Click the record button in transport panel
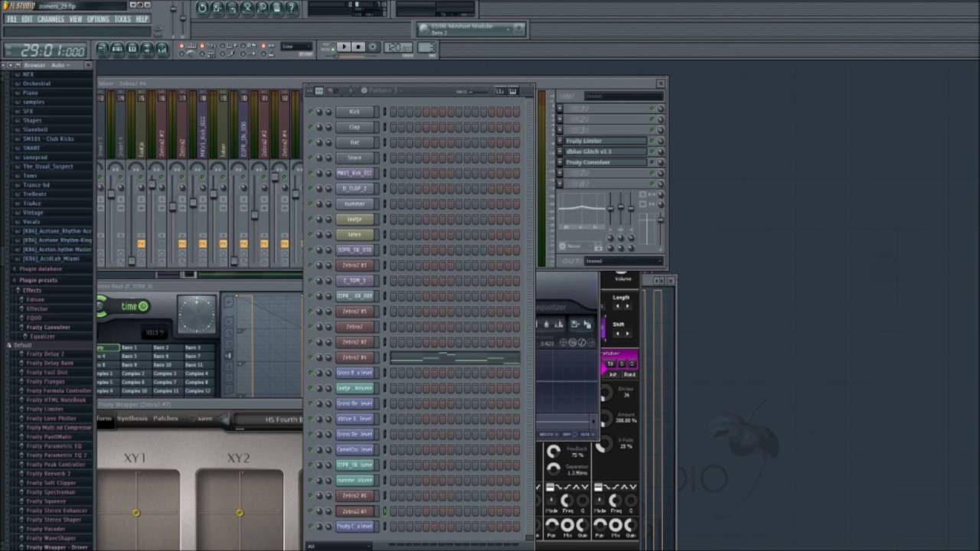 tap(373, 47)
